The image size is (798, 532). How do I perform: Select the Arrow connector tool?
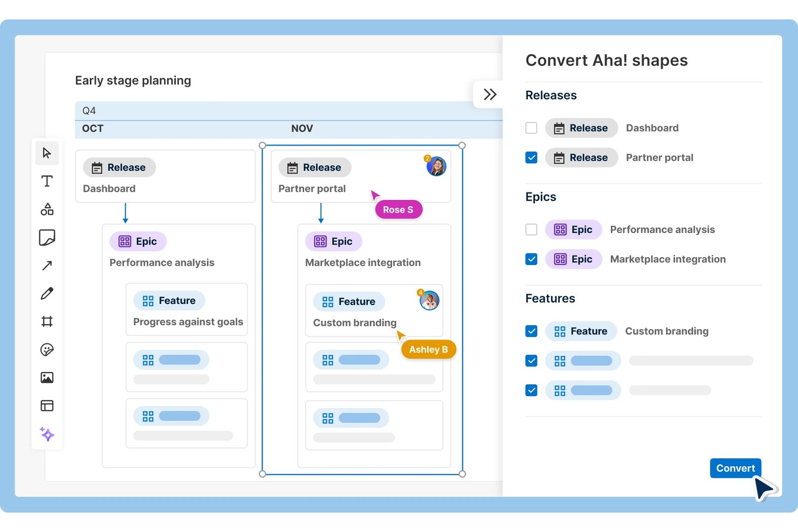point(47,265)
